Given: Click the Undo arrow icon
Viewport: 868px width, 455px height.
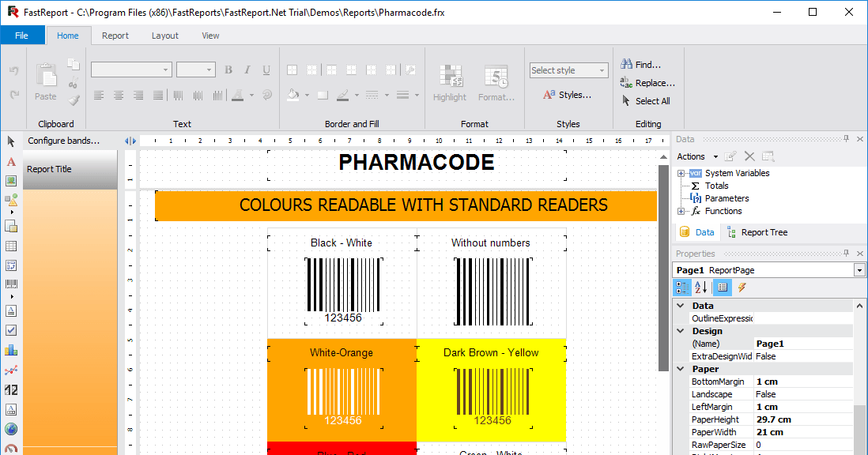Looking at the screenshot, I should point(14,71).
